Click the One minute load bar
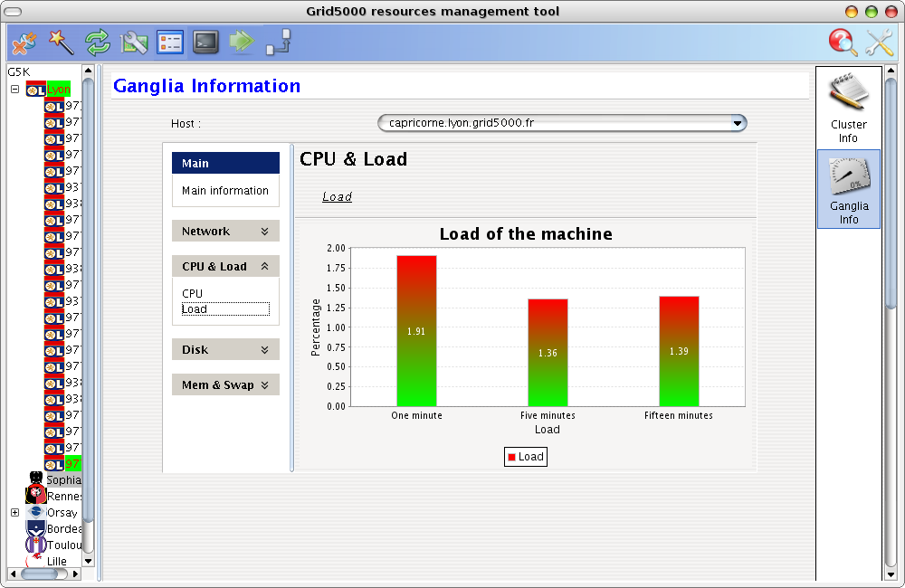The width and height of the screenshot is (905, 588). tap(416, 331)
